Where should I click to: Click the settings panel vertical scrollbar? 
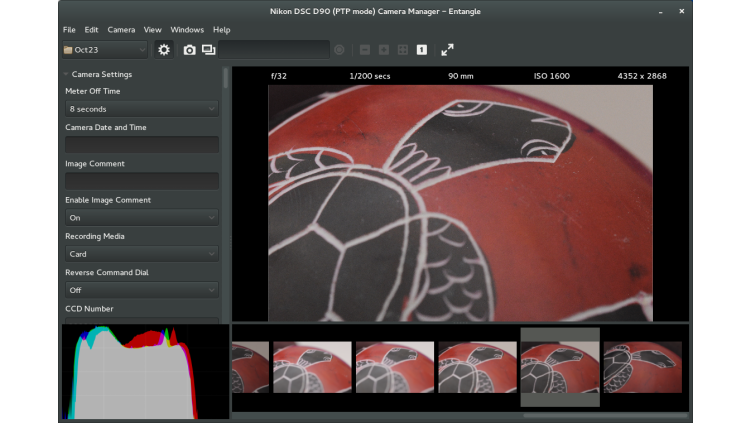tap(226, 78)
